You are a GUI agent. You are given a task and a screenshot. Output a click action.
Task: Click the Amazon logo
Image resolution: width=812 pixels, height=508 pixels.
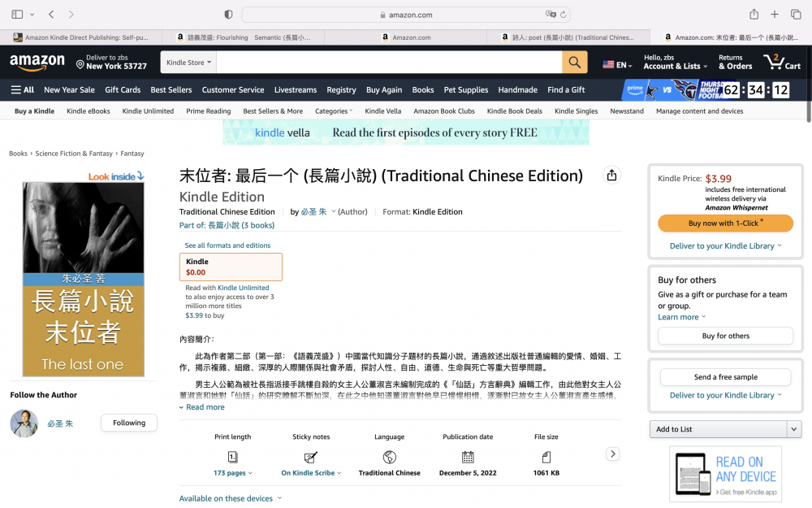tap(37, 63)
